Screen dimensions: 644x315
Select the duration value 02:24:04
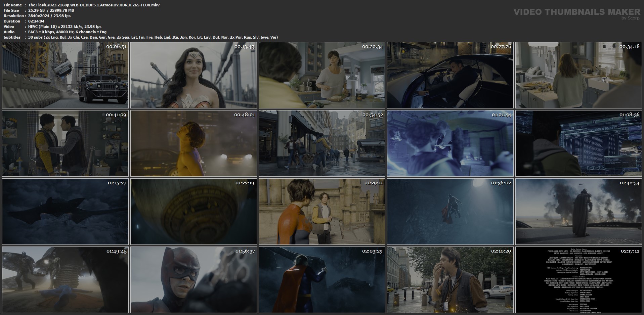tap(36, 21)
